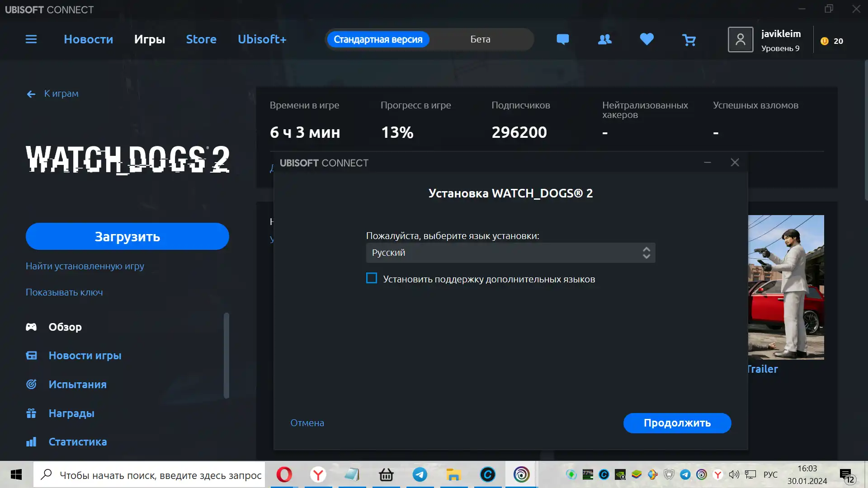The width and height of the screenshot is (868, 488).
Task: Open the Ubisoft+ tab
Action: point(262,39)
